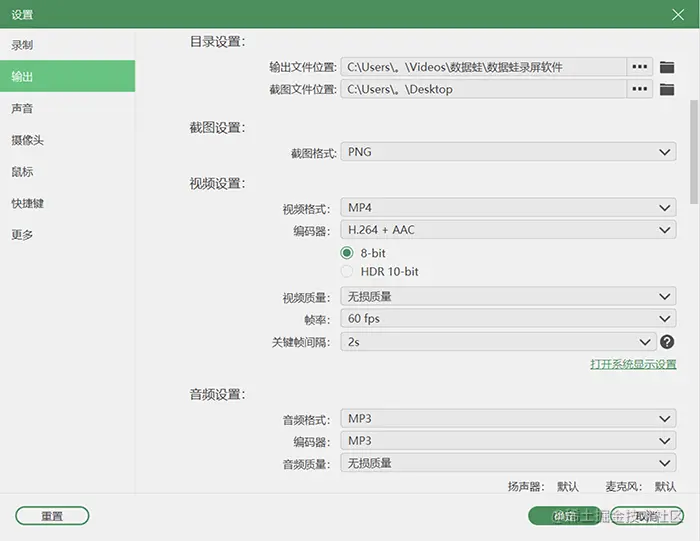Image resolution: width=700 pixels, height=541 pixels.
Task: Browse output file location with ellipsis button
Action: point(640,67)
